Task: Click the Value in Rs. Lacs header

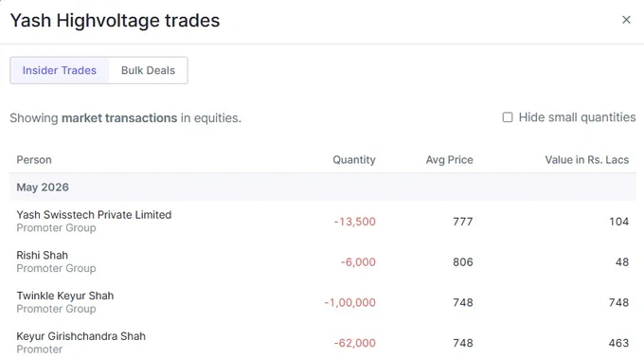Action: coord(587,160)
